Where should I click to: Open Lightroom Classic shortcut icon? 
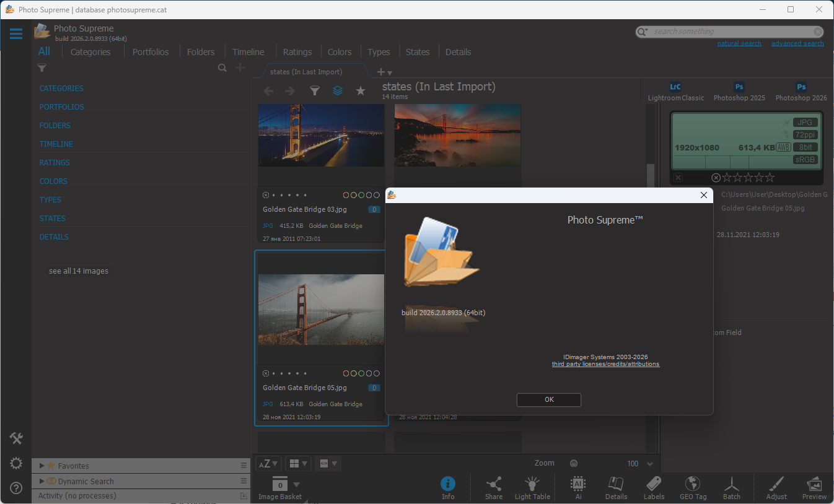(675, 87)
